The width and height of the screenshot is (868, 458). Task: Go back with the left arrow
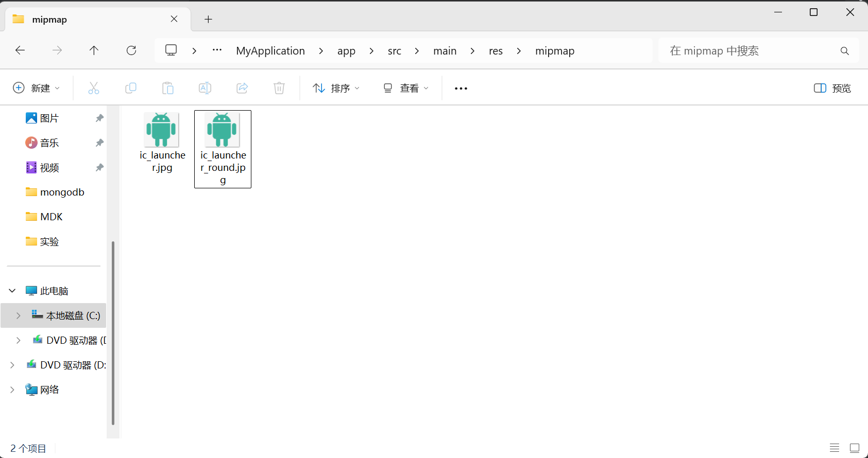[x=20, y=50]
